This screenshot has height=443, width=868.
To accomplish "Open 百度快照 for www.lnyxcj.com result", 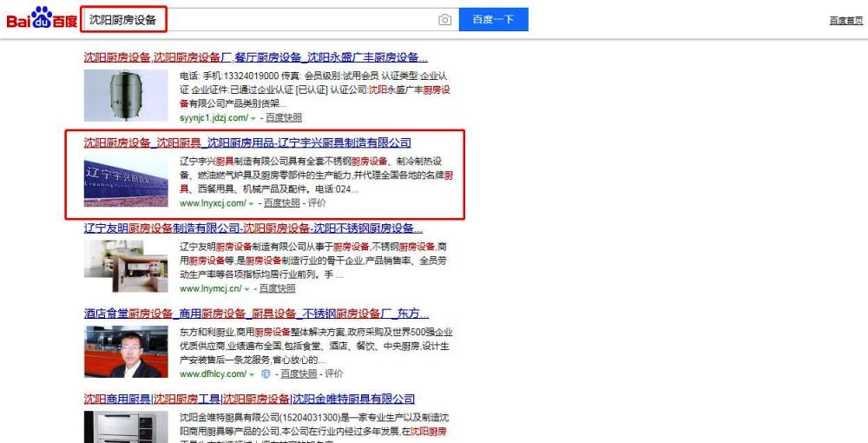I will point(282,203).
